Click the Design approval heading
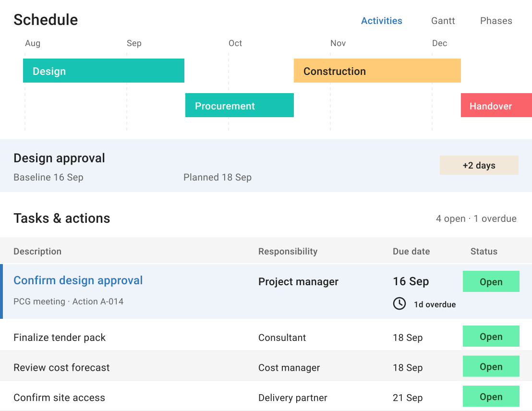Viewport: 532px width, 411px height. [59, 158]
